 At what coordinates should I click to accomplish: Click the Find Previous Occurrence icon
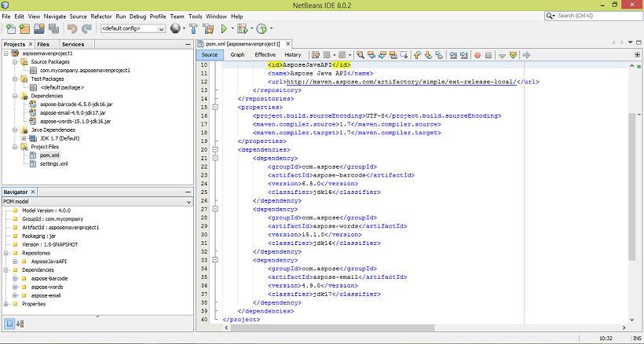371,55
